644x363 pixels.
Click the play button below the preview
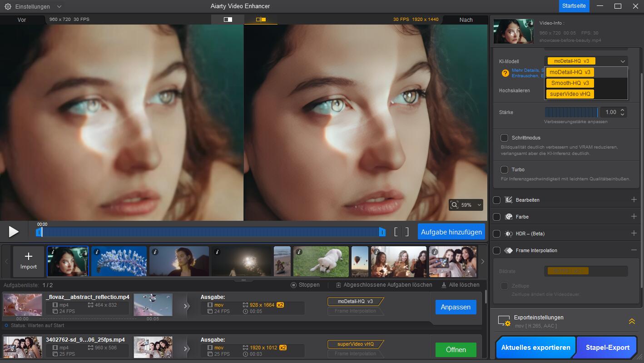click(14, 232)
